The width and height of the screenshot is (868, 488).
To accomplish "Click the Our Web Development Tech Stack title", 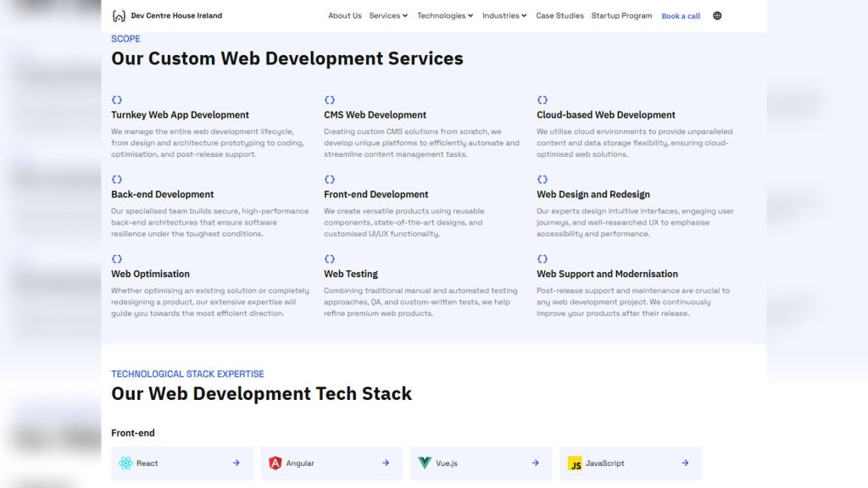I will [x=261, y=393].
